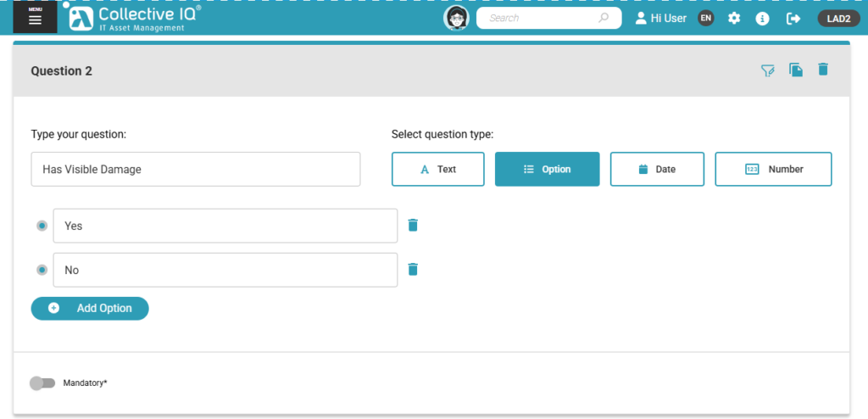Open the user avatar picture

point(457,18)
